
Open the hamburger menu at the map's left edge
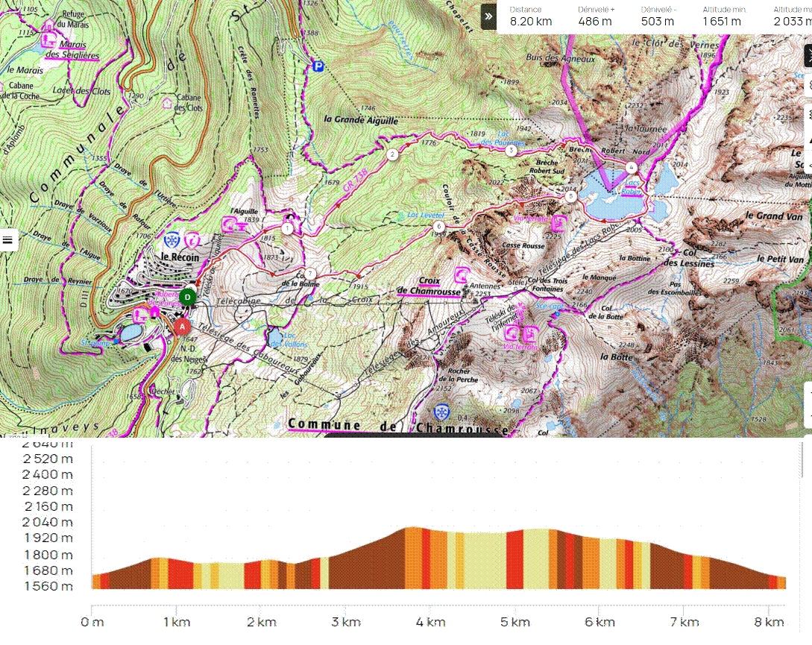pyautogui.click(x=7, y=240)
